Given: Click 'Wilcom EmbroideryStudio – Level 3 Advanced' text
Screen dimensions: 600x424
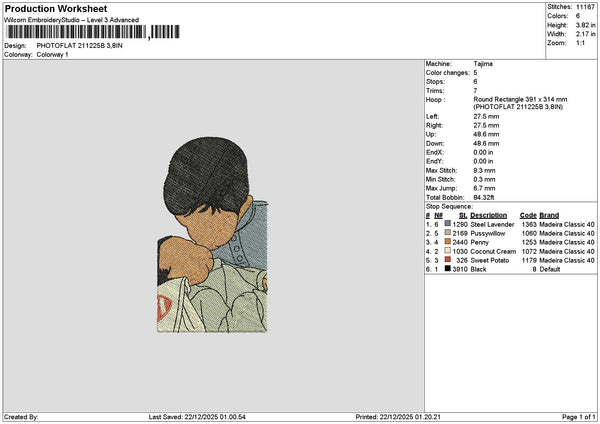Looking at the screenshot, I should [72, 20].
